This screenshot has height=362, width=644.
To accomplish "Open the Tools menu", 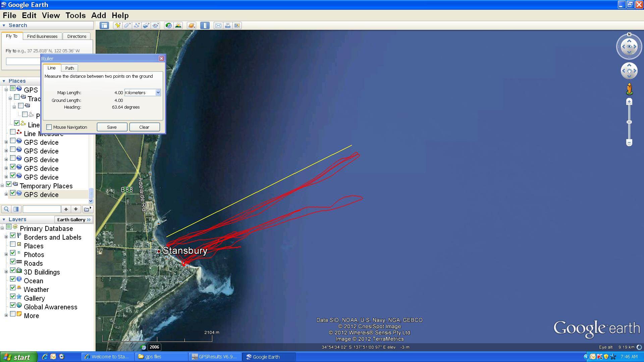I will (x=75, y=15).
